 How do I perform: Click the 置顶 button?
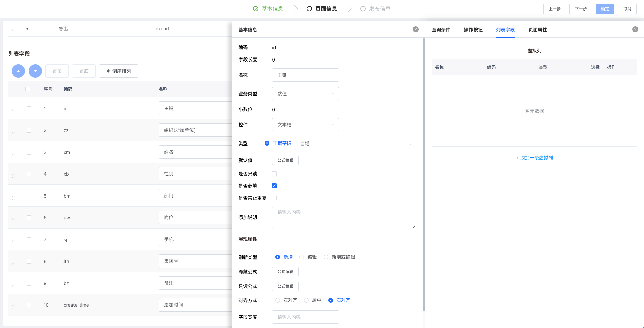(57, 71)
